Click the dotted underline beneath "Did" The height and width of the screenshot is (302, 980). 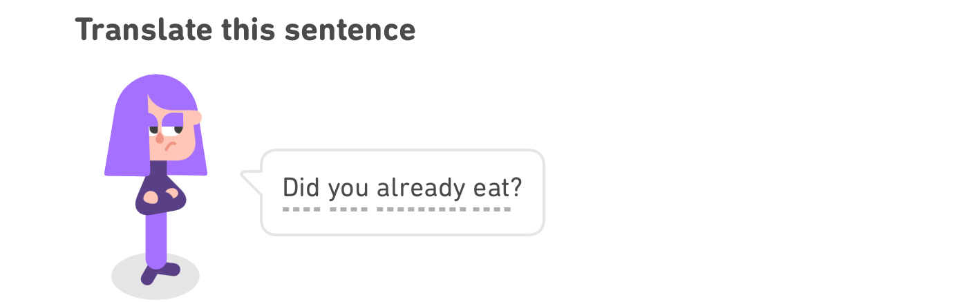[301, 209]
